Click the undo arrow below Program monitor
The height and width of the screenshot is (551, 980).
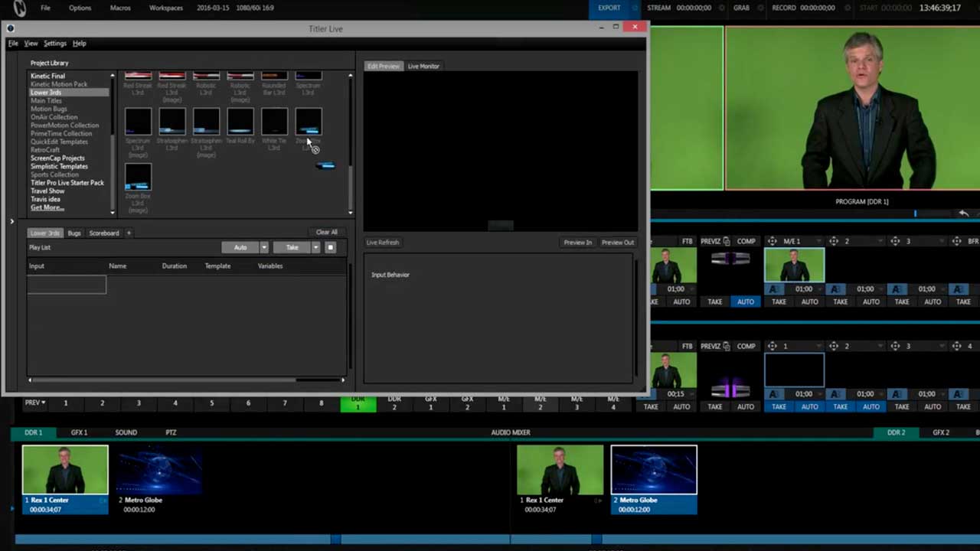click(963, 214)
